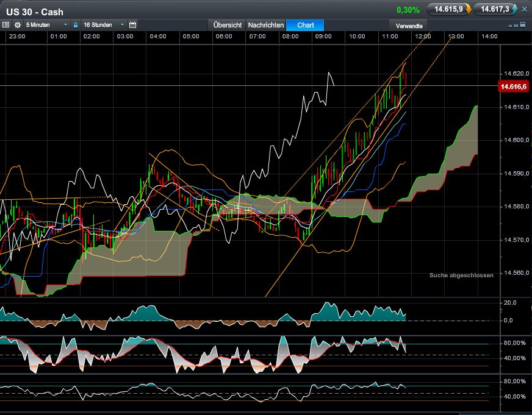Toggle the blue time range lock

point(76,25)
